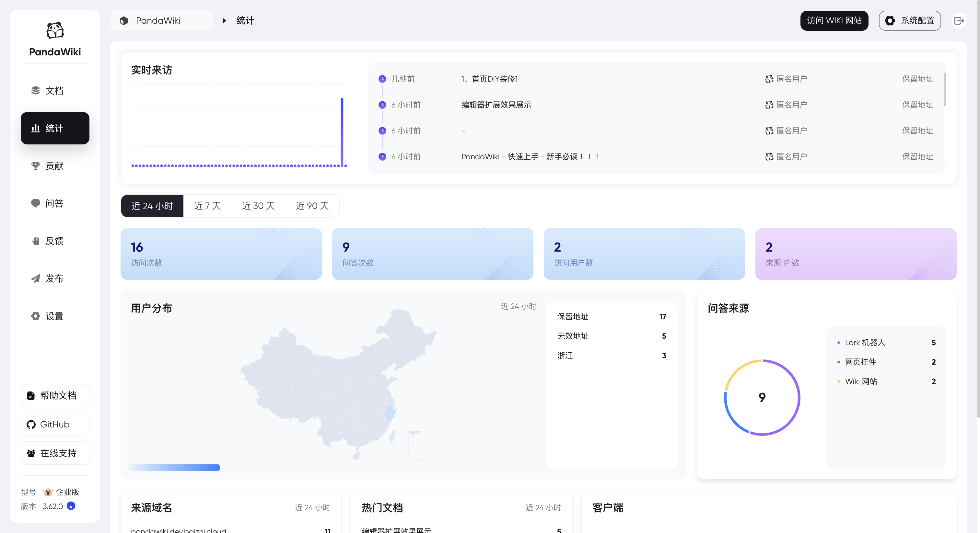This screenshot has height=533, width=980.
Task: Select the 发布 sidebar item
Action: 54,278
